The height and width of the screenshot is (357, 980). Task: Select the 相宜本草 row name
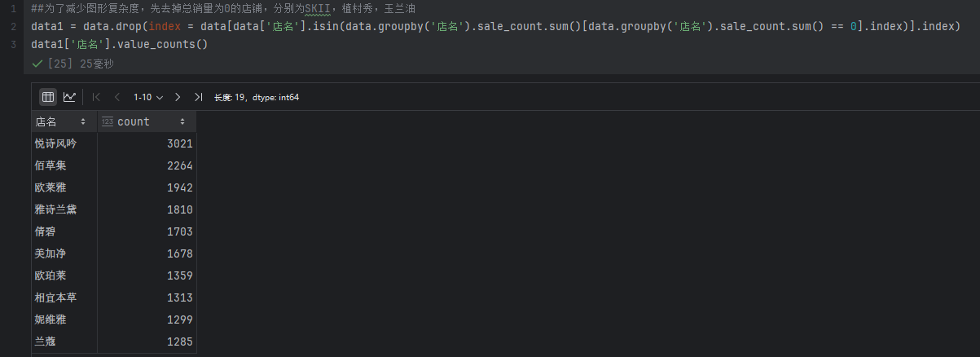[55, 297]
